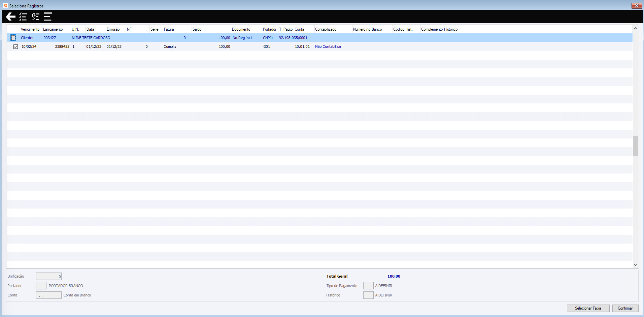644x317 pixels.
Task: Click the Histórico input field
Action: (x=368, y=295)
